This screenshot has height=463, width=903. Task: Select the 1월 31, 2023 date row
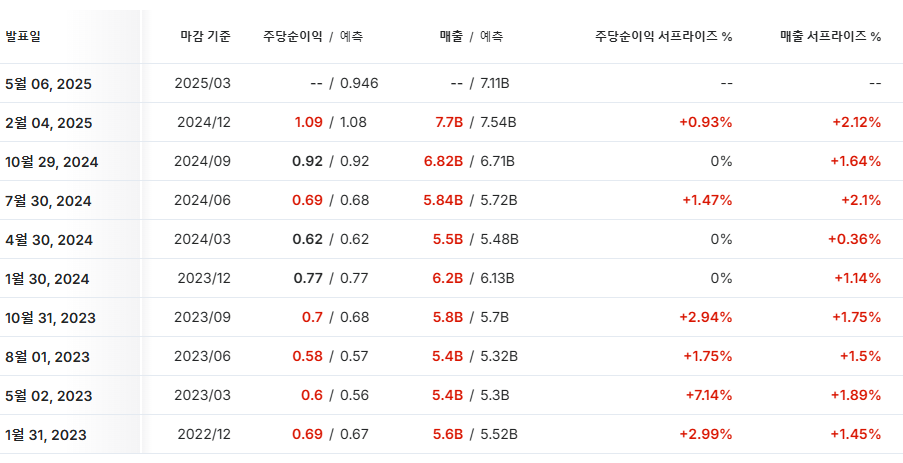pyautogui.click(x=46, y=435)
